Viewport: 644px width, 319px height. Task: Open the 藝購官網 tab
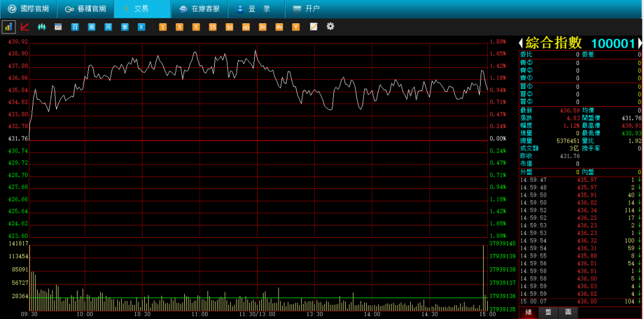(85, 8)
